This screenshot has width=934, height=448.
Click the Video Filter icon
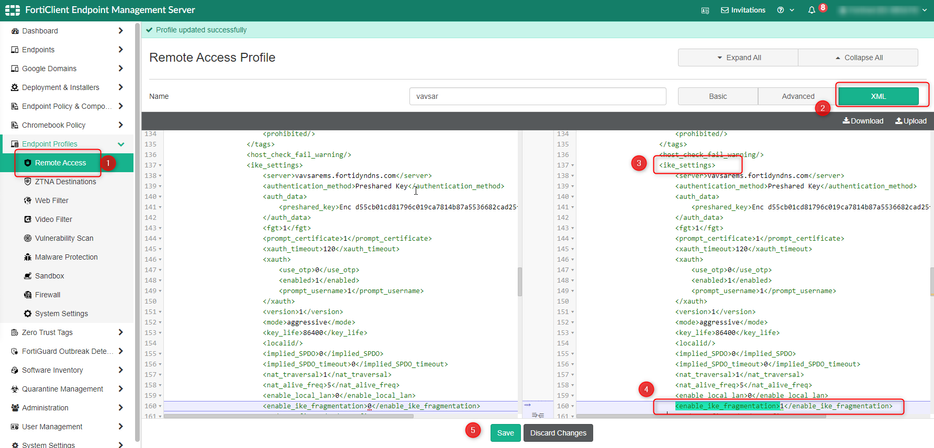pos(27,219)
